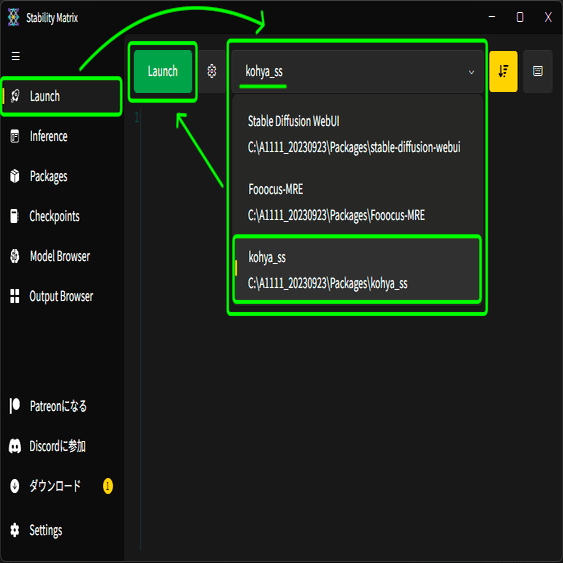This screenshot has width=563, height=563.
Task: Select Stable Diffusion WebUI from list
Action: point(357,134)
